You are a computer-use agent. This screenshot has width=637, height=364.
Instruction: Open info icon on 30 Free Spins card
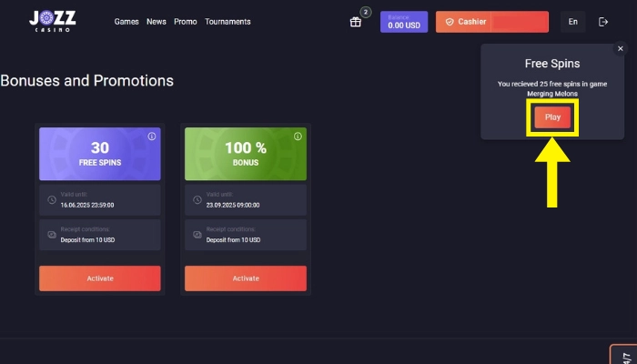point(152,136)
